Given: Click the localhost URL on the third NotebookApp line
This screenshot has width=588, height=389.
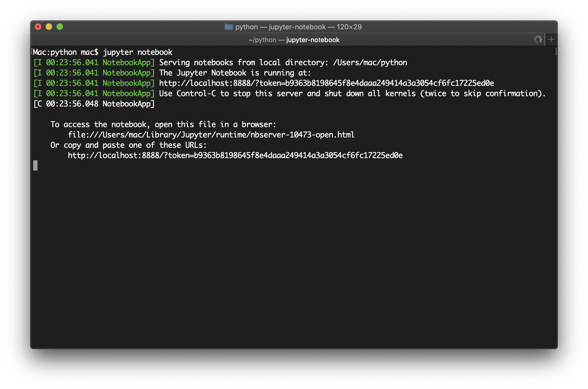Looking at the screenshot, I should pyautogui.click(x=327, y=83).
